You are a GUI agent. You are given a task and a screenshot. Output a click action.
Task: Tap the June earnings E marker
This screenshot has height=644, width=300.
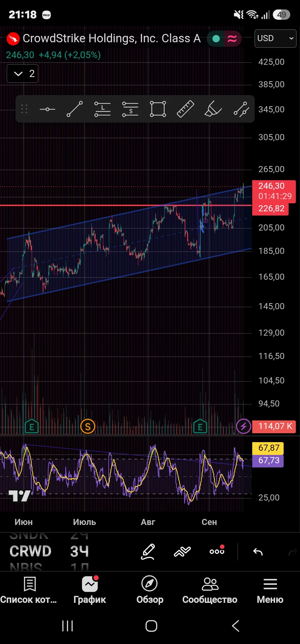[x=32, y=426]
